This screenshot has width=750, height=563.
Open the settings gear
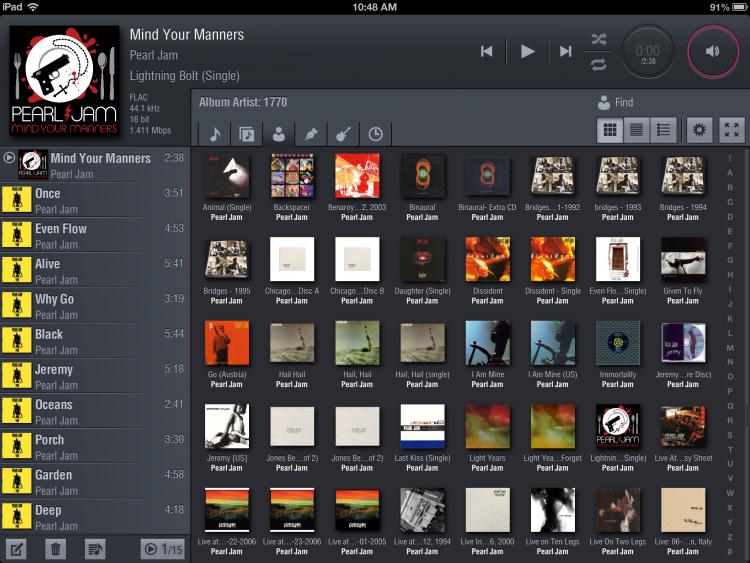click(x=699, y=130)
